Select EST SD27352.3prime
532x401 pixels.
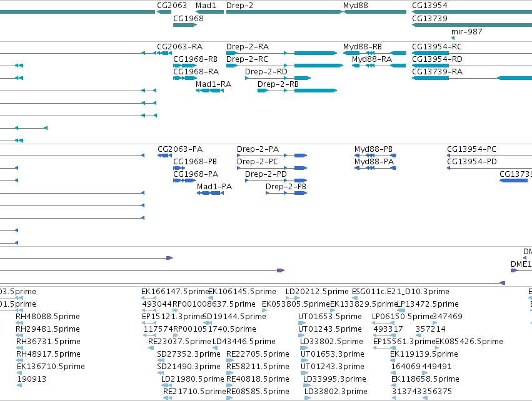pos(189,354)
